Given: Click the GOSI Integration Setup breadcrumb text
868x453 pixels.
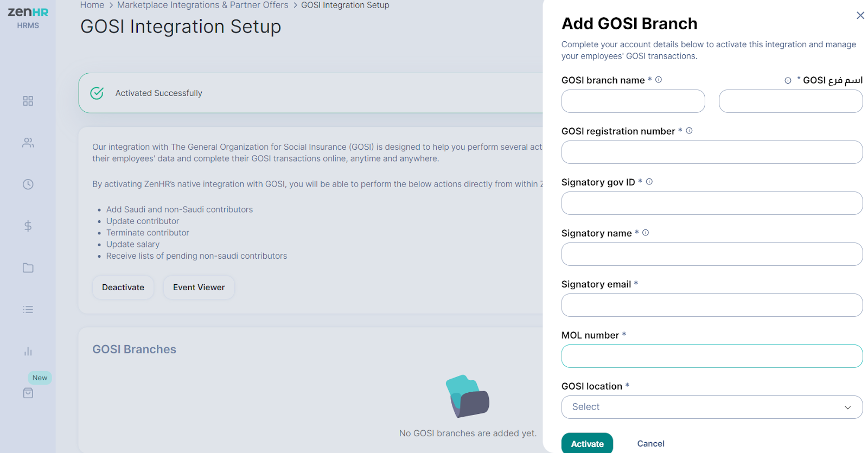Looking at the screenshot, I should [345, 5].
